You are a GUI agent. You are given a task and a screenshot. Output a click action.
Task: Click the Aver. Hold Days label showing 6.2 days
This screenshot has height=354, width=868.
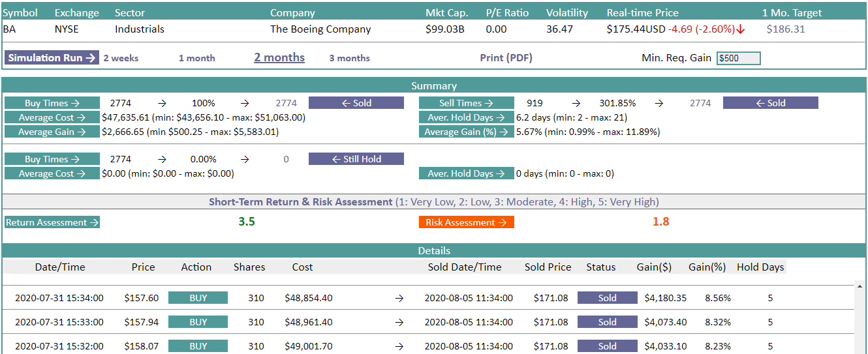(466, 118)
